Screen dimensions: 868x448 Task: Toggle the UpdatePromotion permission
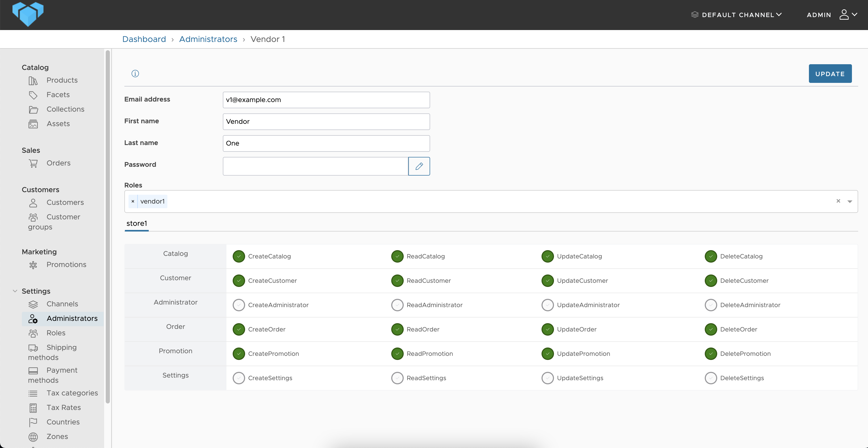(547, 353)
